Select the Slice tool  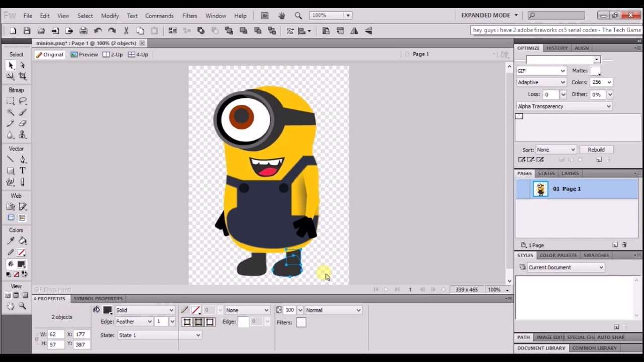point(22,206)
